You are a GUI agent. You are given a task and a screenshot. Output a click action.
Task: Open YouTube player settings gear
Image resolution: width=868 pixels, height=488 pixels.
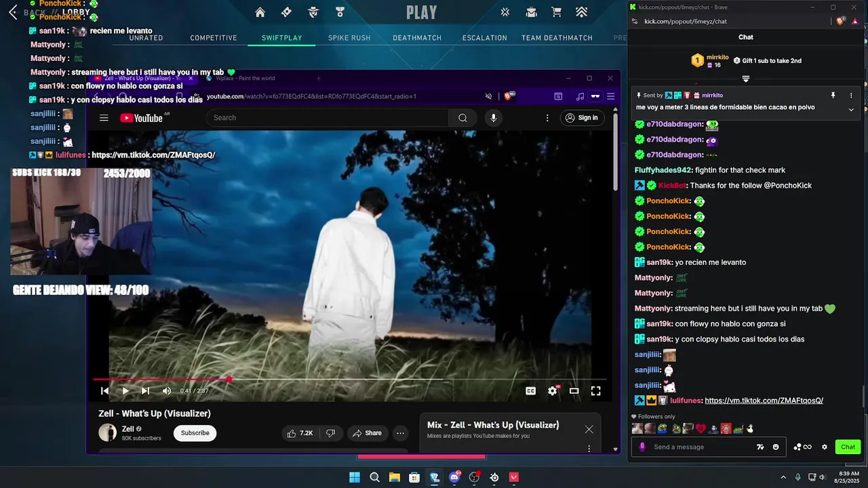553,391
